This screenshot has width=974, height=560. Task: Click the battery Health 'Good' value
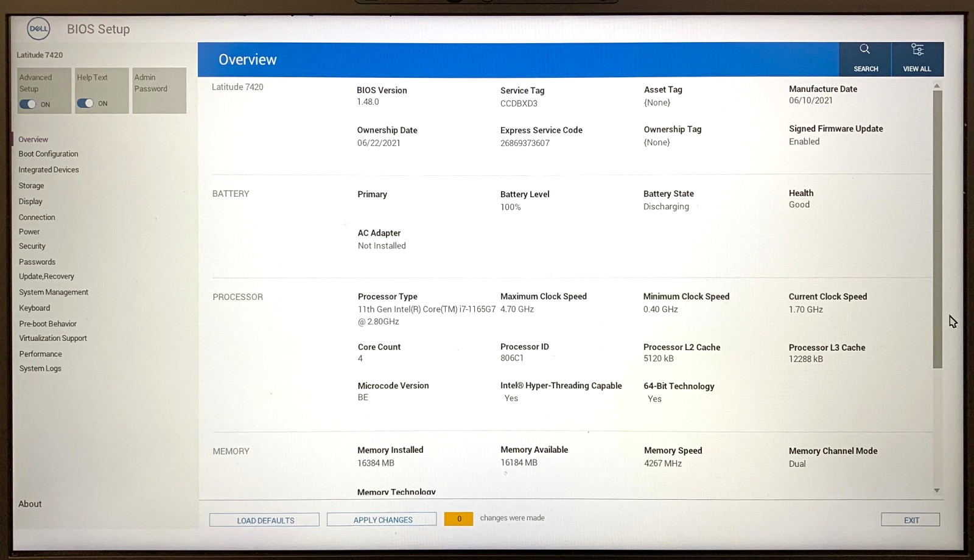pyautogui.click(x=799, y=205)
